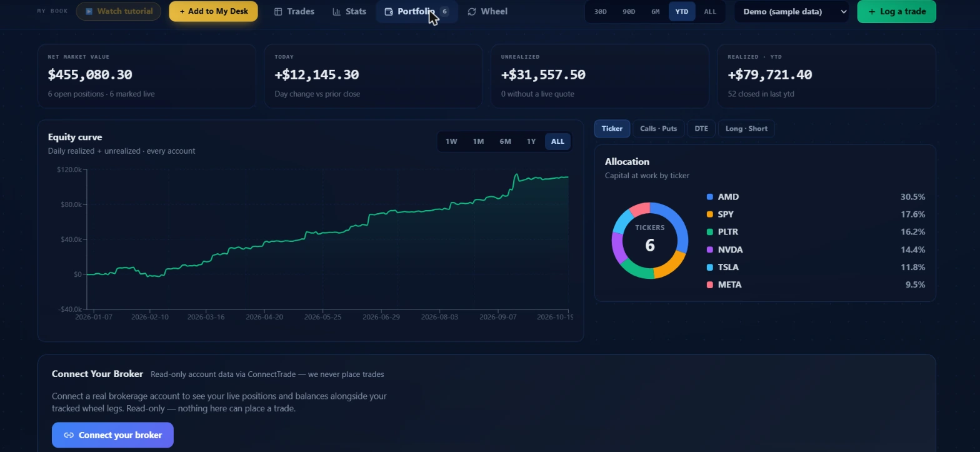The height and width of the screenshot is (452, 980).
Task: Set equity curve range to 1M
Action: (478, 141)
